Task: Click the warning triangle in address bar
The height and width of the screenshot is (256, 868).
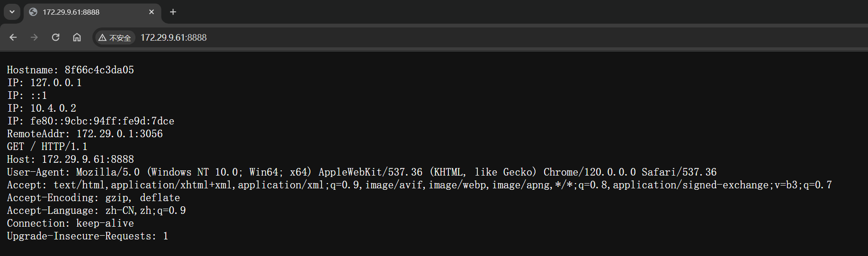Action: [102, 38]
